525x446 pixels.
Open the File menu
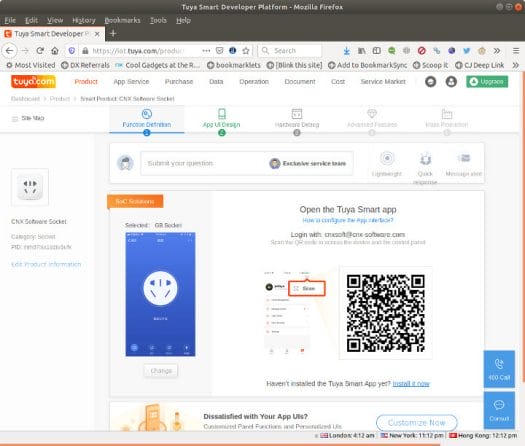(x=10, y=20)
